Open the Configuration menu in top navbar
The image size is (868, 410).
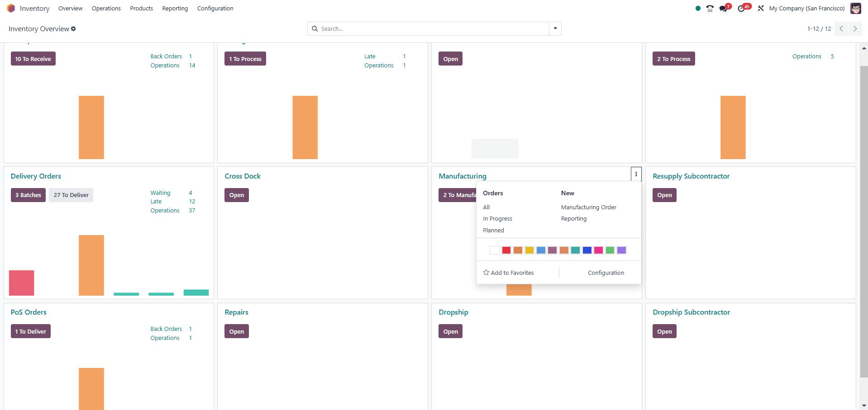(x=215, y=9)
